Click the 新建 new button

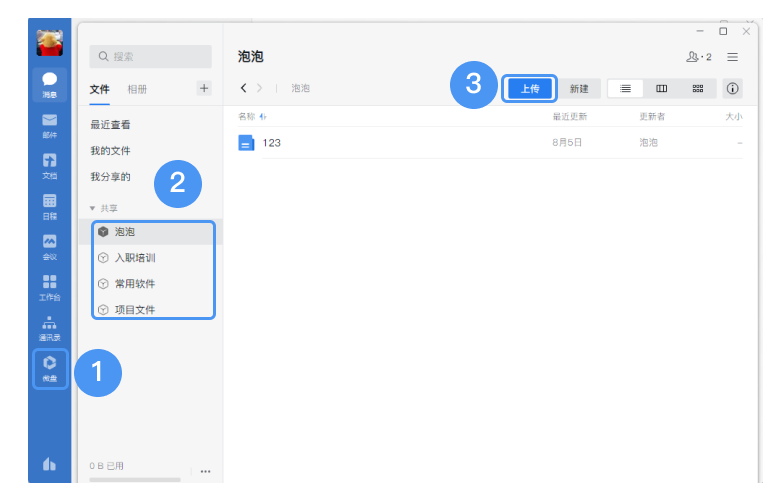(x=579, y=89)
